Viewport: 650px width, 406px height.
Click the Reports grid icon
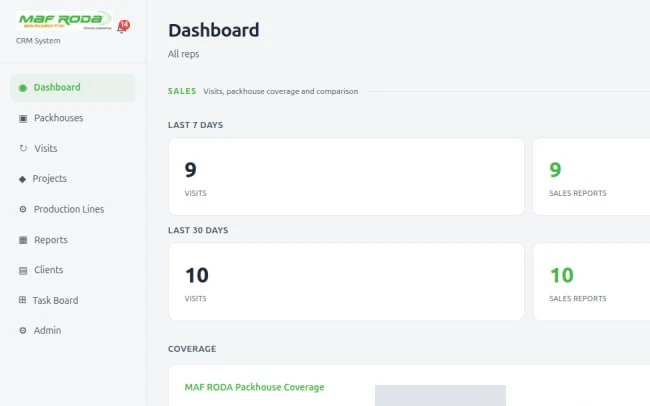(x=23, y=240)
